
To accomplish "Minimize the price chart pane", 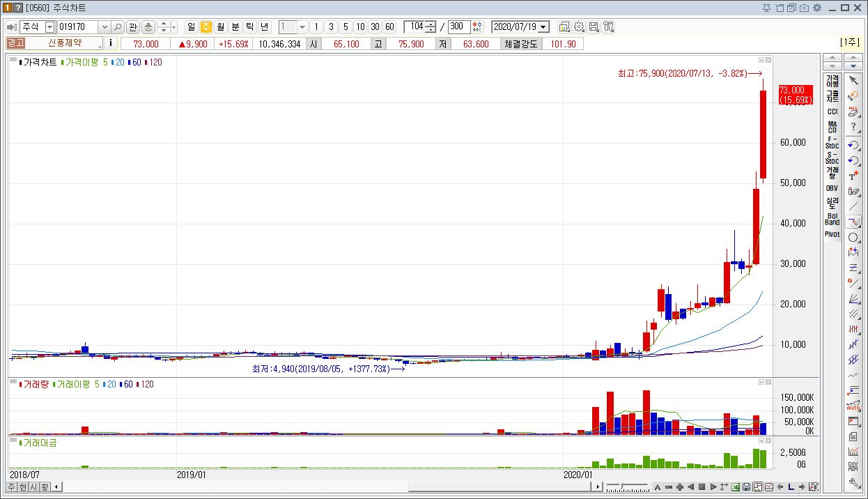I will (761, 60).
